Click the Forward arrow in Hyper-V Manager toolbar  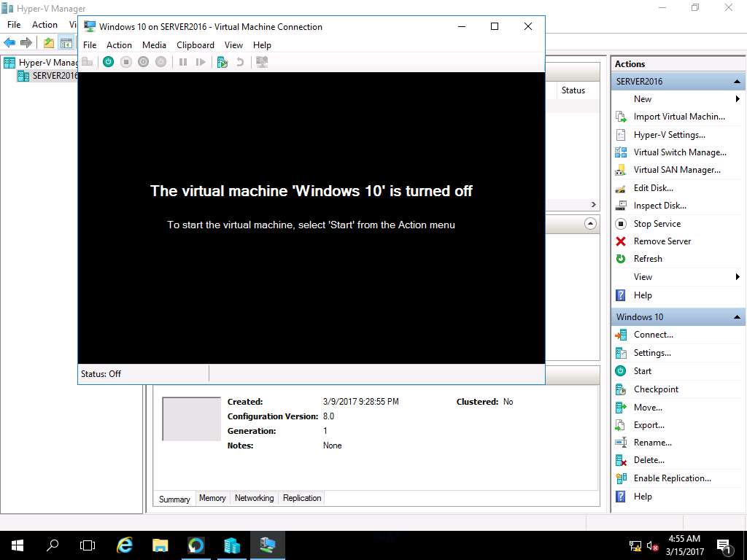click(x=26, y=43)
